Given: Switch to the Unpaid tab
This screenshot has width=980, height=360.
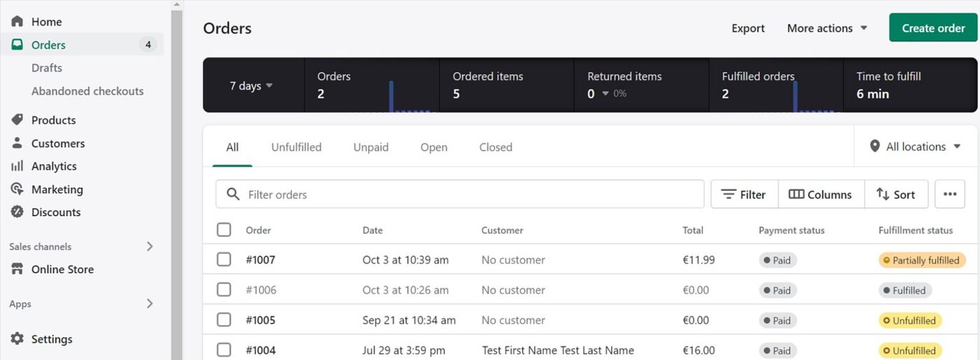Looking at the screenshot, I should click(371, 147).
